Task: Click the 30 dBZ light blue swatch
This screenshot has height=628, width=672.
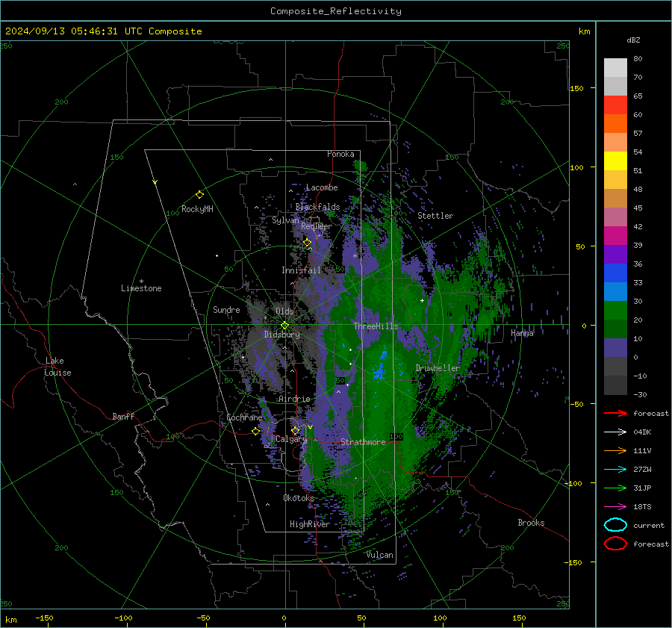Action: tap(615, 291)
